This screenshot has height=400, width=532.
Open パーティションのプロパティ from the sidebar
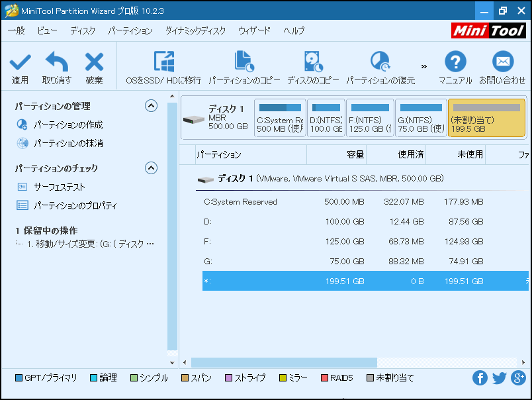[x=75, y=205]
